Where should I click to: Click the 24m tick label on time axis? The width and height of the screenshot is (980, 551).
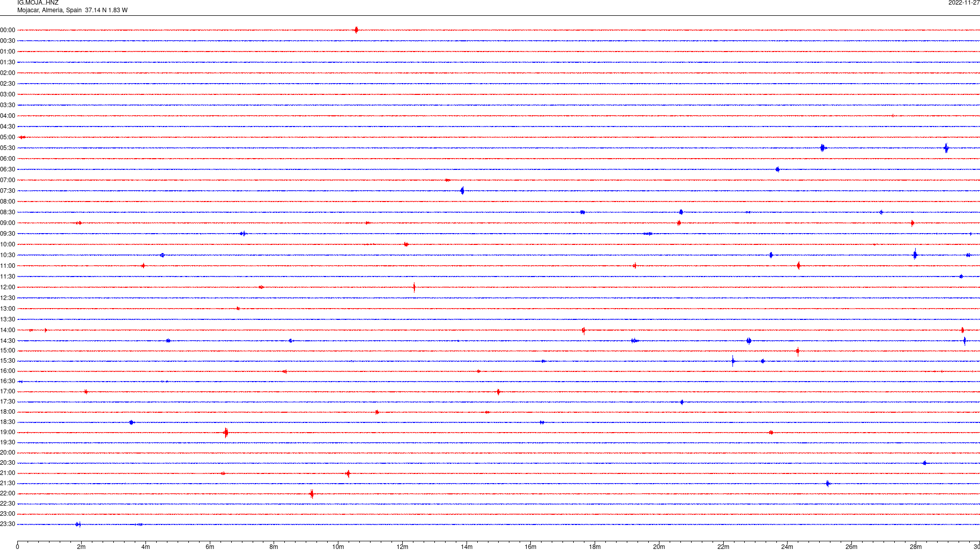pyautogui.click(x=787, y=547)
